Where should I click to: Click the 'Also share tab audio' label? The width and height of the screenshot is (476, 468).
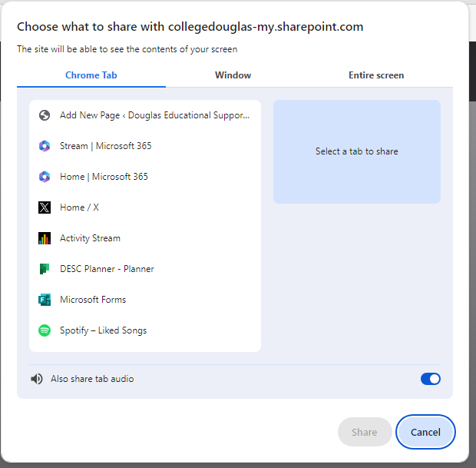pos(92,379)
